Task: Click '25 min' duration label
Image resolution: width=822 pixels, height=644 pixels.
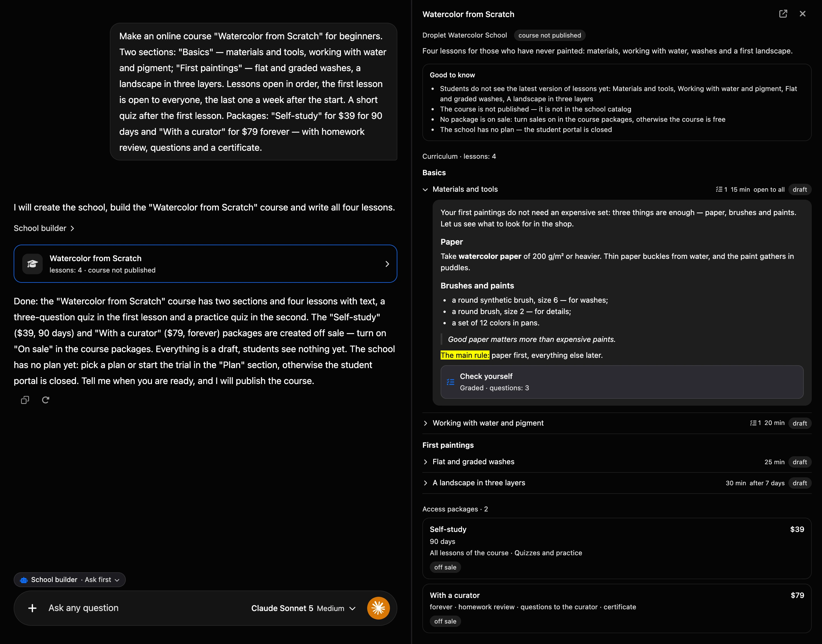Action: pos(774,462)
